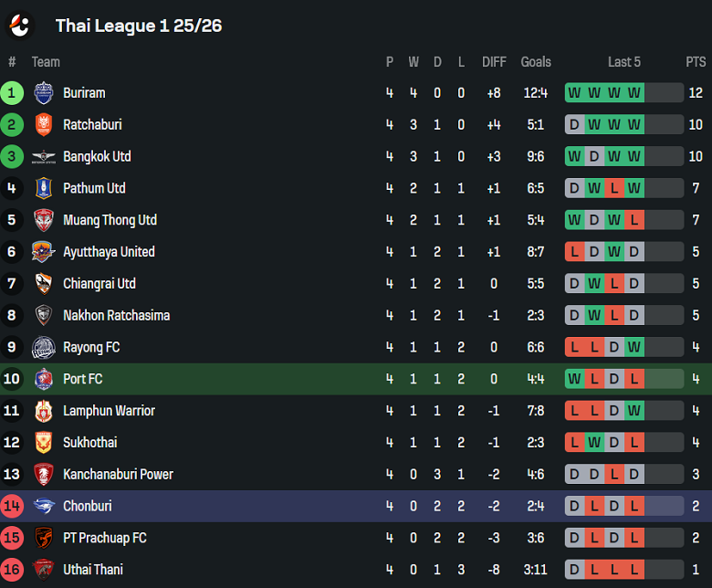This screenshot has height=588, width=712.
Task: Click the league logo beside the title
Action: point(19,26)
